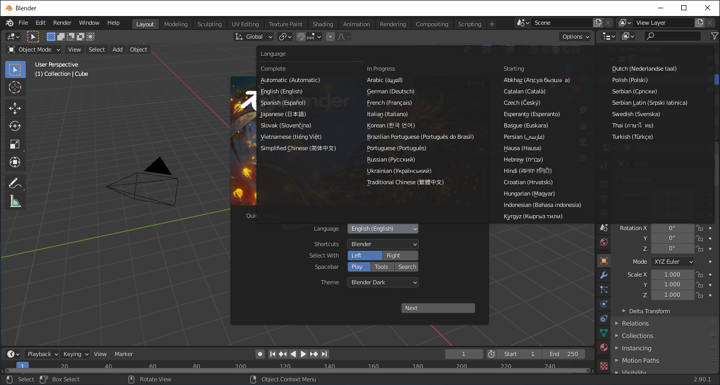Open the Global orientation dropdown
The height and width of the screenshot is (385, 720).
point(254,37)
